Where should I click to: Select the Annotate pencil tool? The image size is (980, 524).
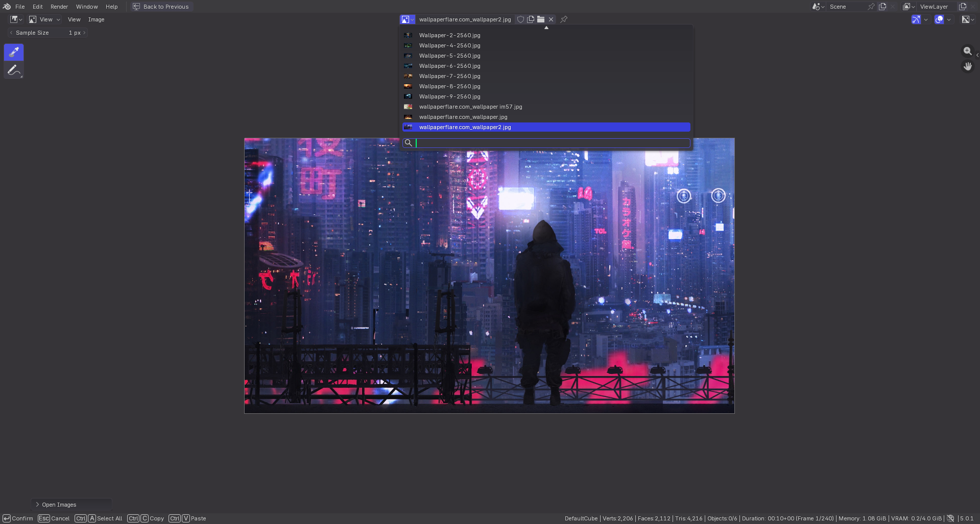tap(14, 70)
